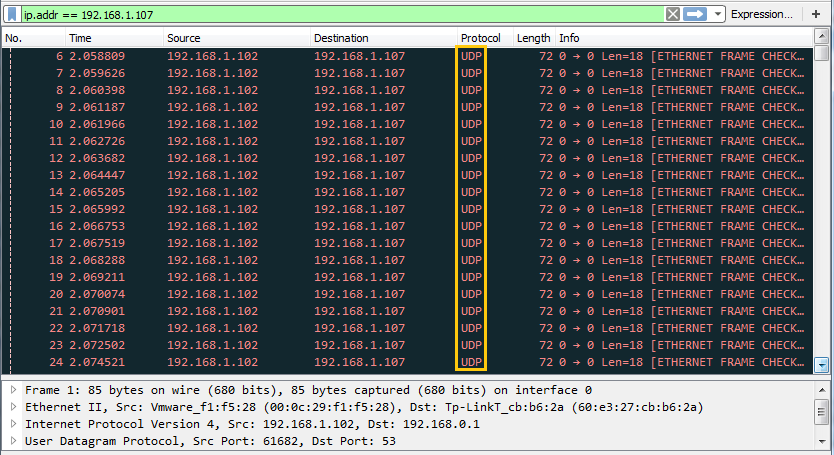Click packet list scrollbar down arrow

(x=822, y=365)
